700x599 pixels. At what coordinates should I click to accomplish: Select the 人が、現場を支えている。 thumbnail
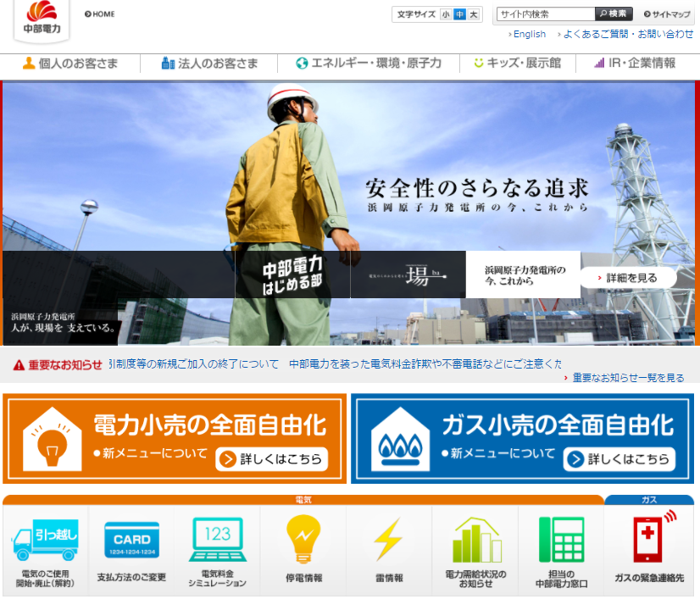pyautogui.click(x=62, y=322)
